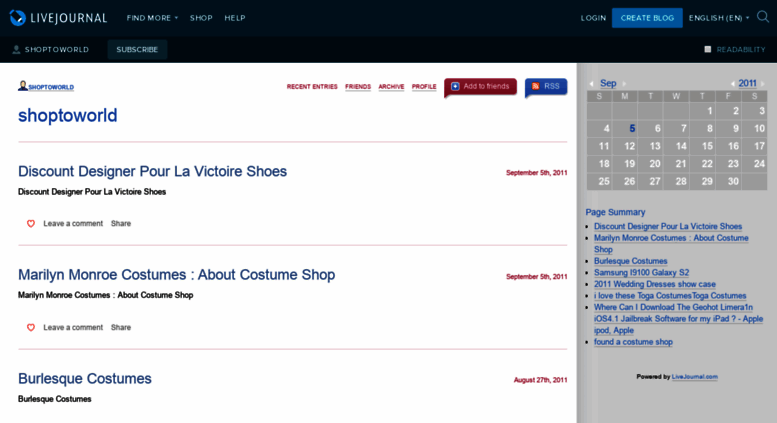Open the Sep month link in calendar
The height and width of the screenshot is (423, 777).
click(608, 84)
